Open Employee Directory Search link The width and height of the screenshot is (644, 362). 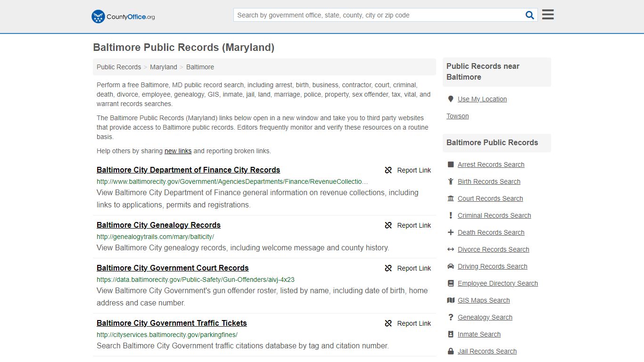click(x=497, y=283)
